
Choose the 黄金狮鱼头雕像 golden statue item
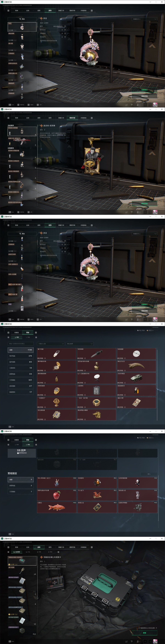(x=96, y=415)
